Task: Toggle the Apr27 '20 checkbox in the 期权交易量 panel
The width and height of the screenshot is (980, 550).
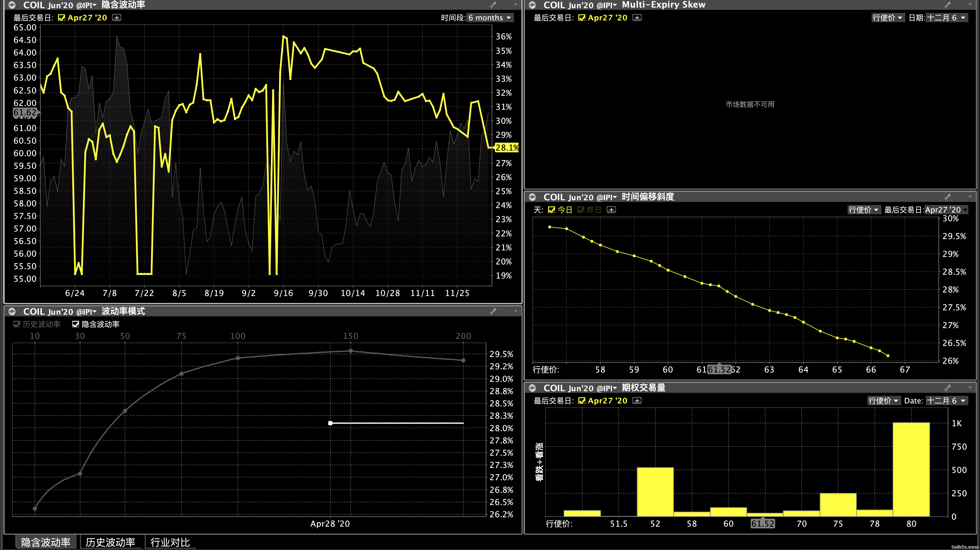Action: point(582,400)
